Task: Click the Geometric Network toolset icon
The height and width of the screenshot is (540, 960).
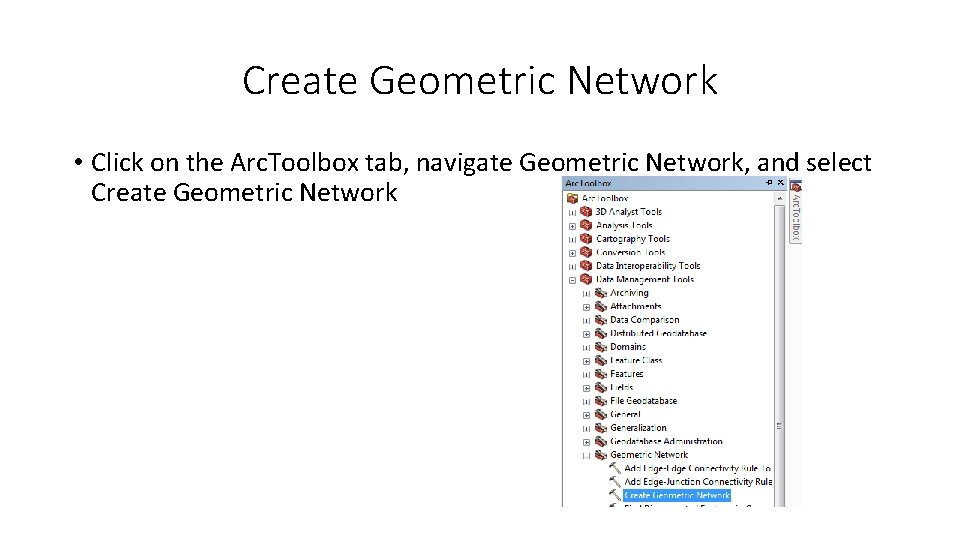Action: point(601,455)
